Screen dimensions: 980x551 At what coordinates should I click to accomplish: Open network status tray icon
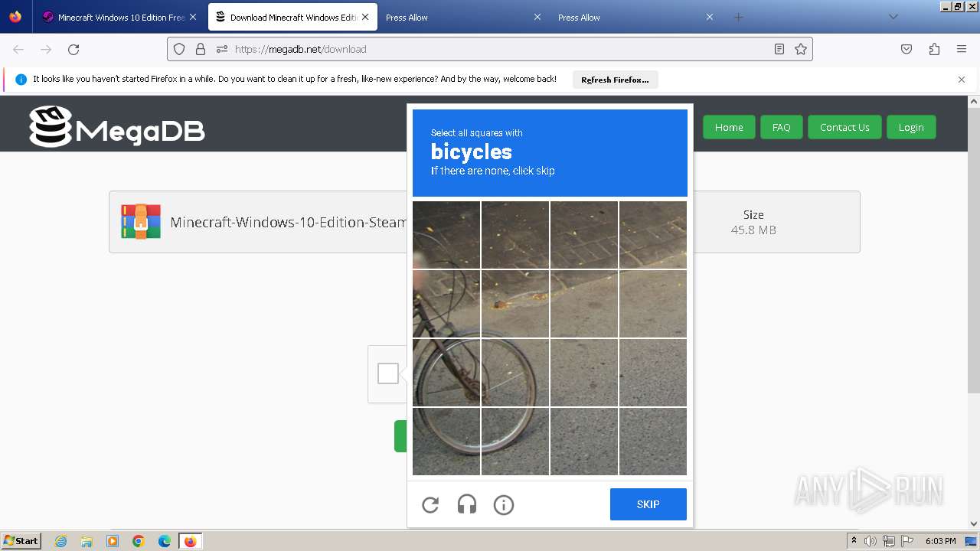click(x=889, y=541)
